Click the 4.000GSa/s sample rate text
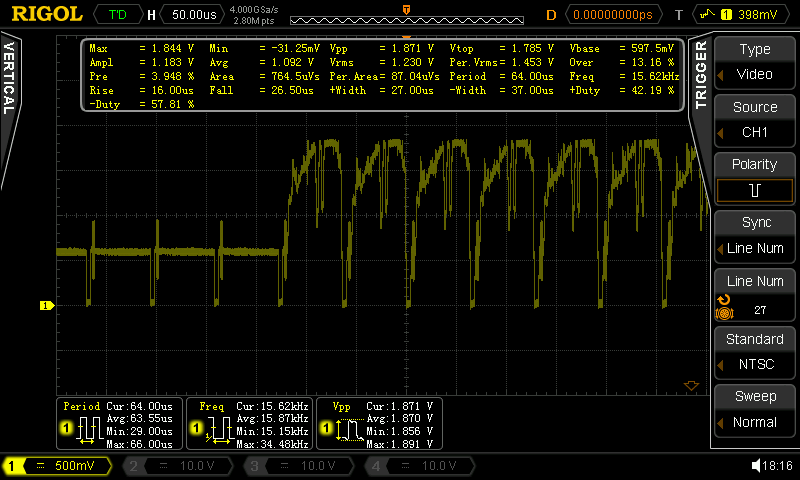This screenshot has width=800, height=480. coord(254,10)
